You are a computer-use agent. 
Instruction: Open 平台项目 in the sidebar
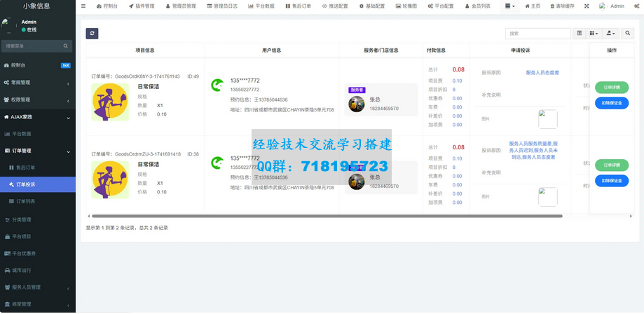click(x=38, y=237)
